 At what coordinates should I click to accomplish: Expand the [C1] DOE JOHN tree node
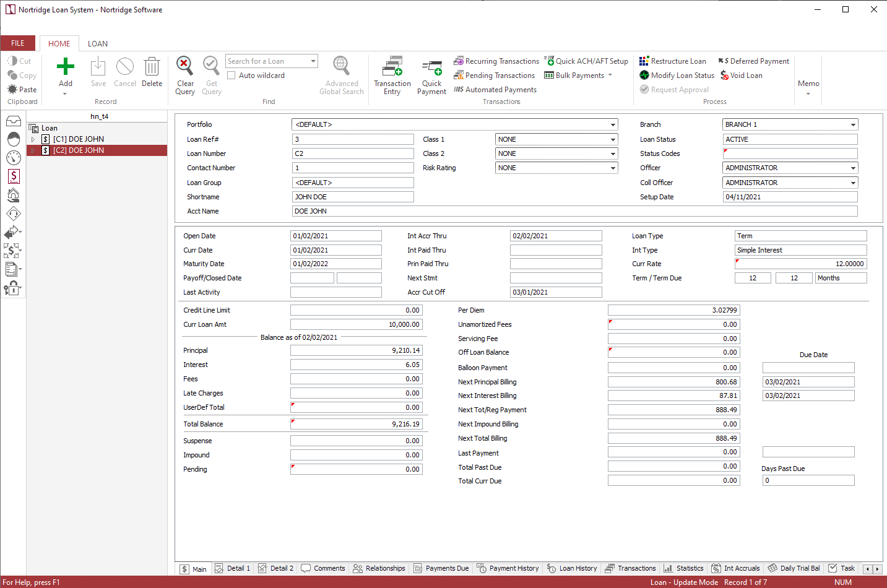(x=33, y=139)
